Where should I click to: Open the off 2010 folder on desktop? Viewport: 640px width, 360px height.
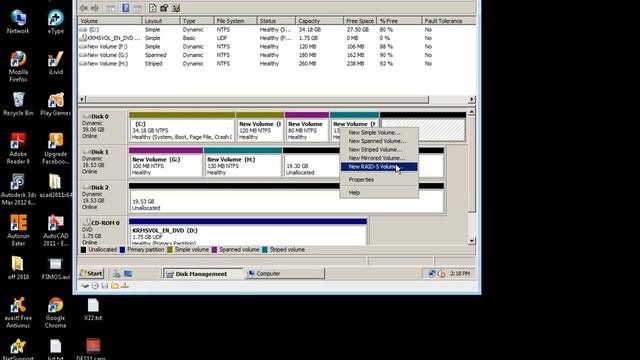pyautogui.click(x=18, y=268)
